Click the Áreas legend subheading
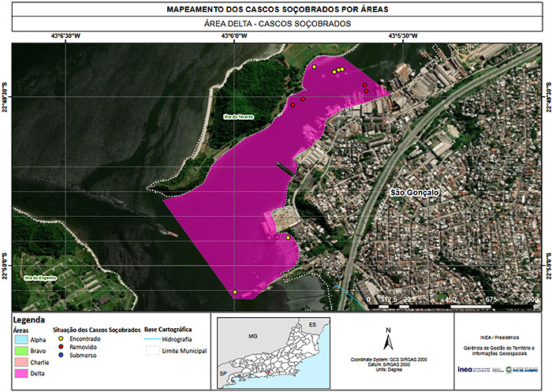552x392 pixels. coord(21,330)
